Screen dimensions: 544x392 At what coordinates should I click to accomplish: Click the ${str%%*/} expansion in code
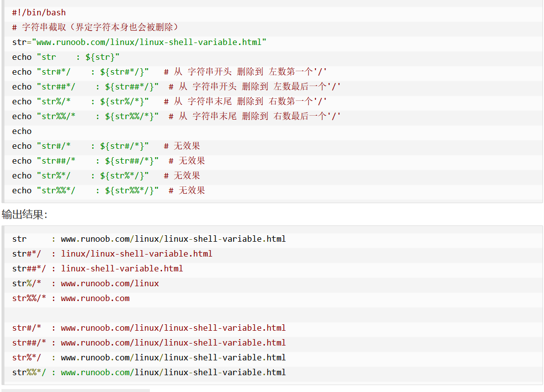(130, 190)
